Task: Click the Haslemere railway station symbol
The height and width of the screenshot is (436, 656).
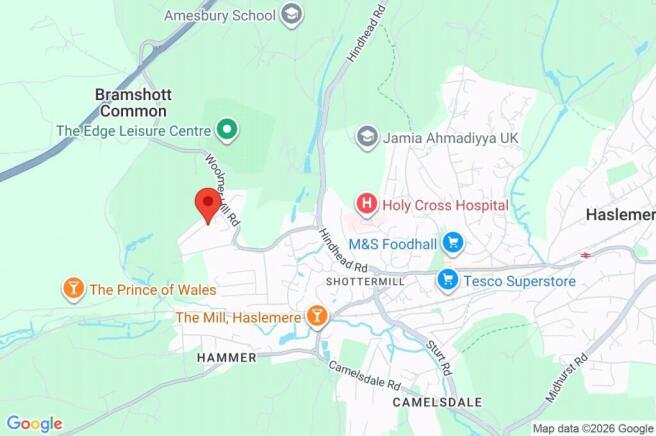Action: point(586,255)
